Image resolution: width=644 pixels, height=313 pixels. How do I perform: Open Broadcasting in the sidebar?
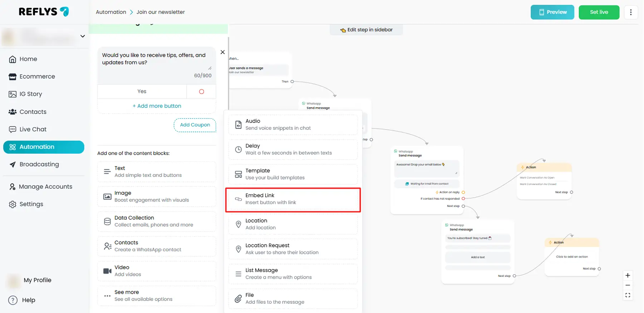[x=39, y=164]
